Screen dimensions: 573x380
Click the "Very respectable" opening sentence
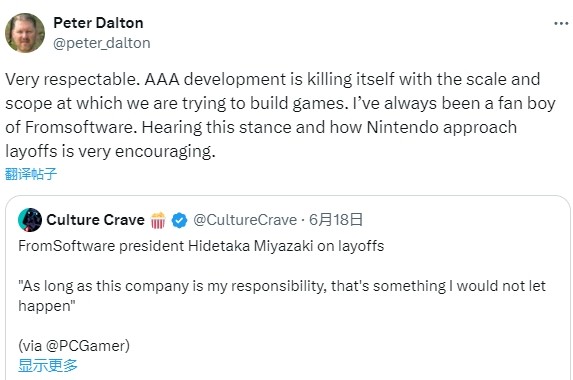point(73,79)
